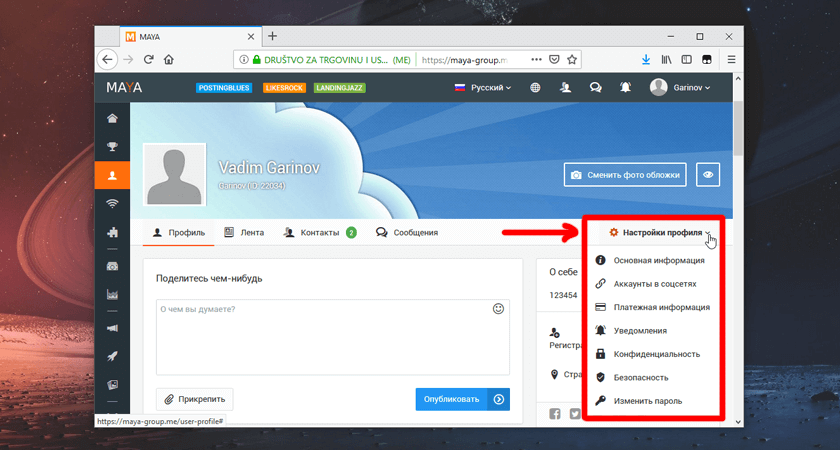Select the orange profile icon in sidebar
This screenshot has height=450, width=840.
tap(112, 175)
